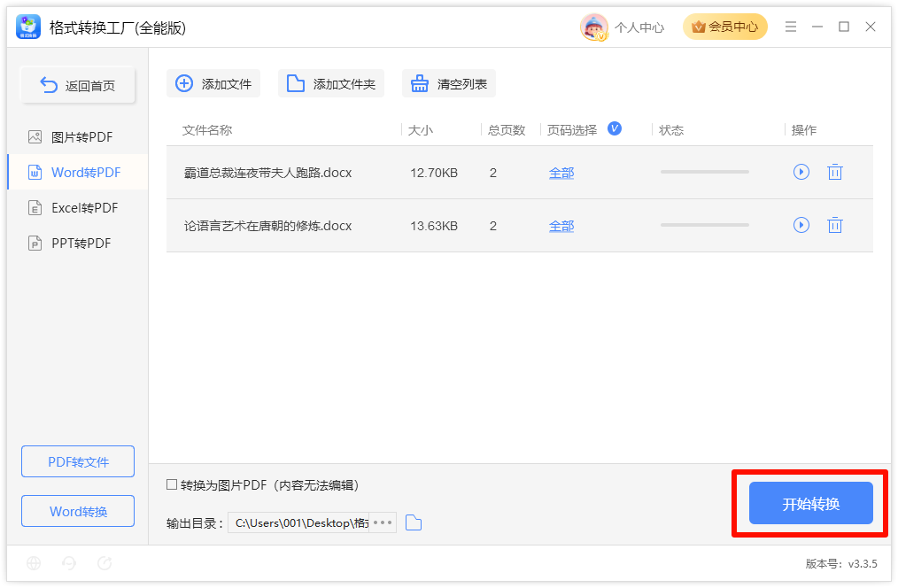This screenshot has height=588, width=898.
Task: Select Word转PDF in sidebar
Action: coord(78,173)
